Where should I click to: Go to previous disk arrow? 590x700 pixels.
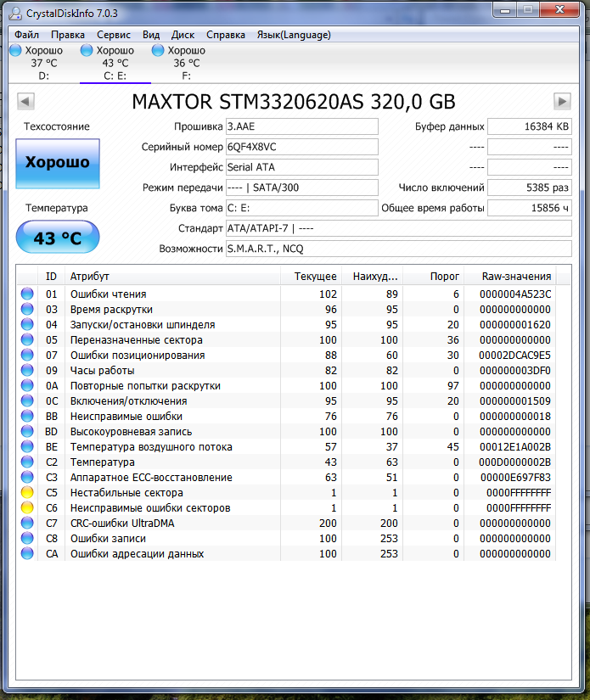(x=25, y=101)
